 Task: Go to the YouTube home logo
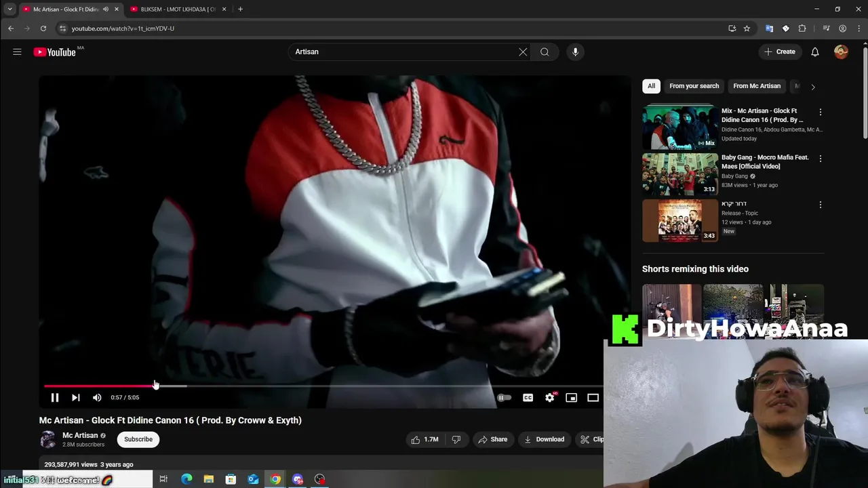point(54,52)
